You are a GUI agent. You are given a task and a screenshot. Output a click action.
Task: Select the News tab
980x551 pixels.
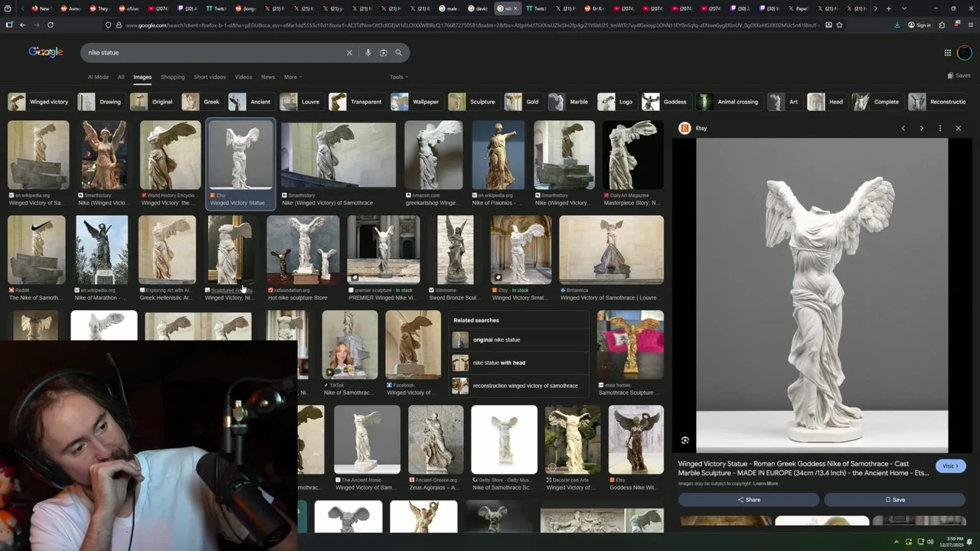tap(268, 77)
